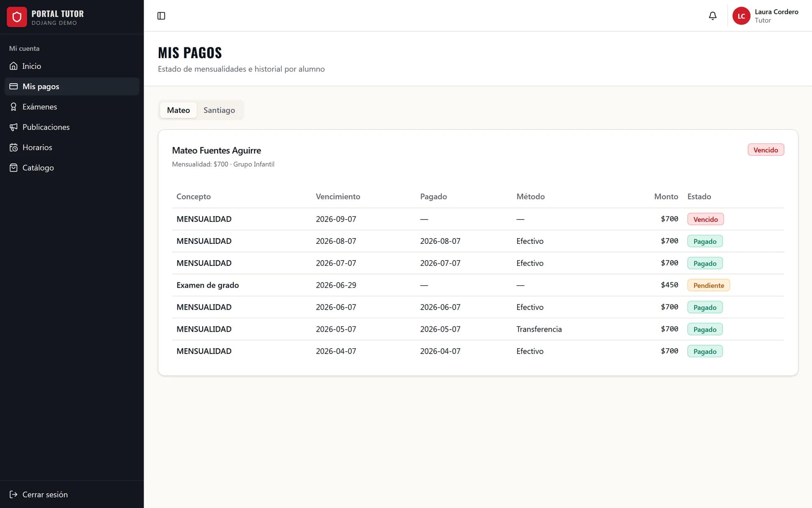Viewport: 812px width, 508px height.
Task: Open the notifications bell
Action: point(713,16)
